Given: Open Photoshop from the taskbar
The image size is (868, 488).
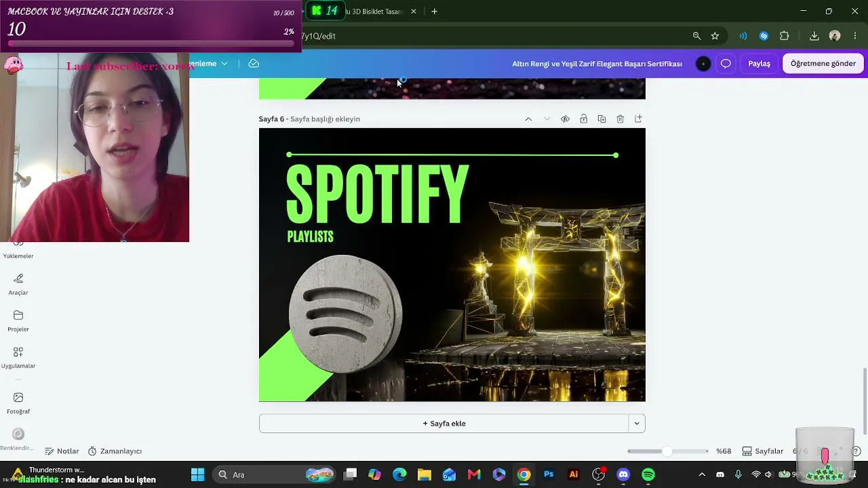Looking at the screenshot, I should [x=549, y=474].
